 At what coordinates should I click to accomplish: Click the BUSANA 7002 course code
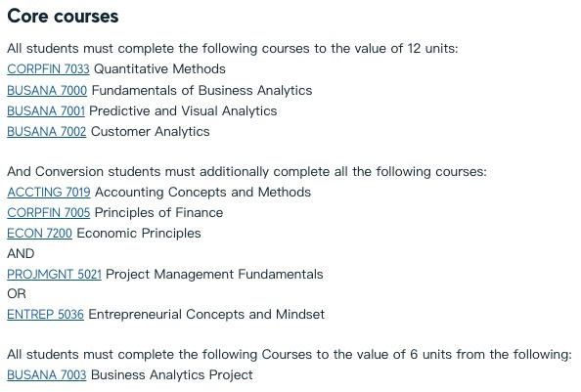(47, 131)
